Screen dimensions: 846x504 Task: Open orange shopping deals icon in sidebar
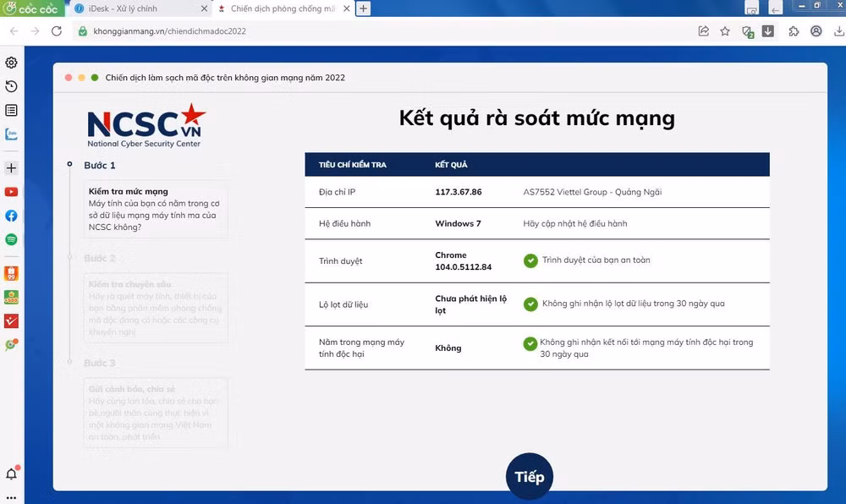11,273
